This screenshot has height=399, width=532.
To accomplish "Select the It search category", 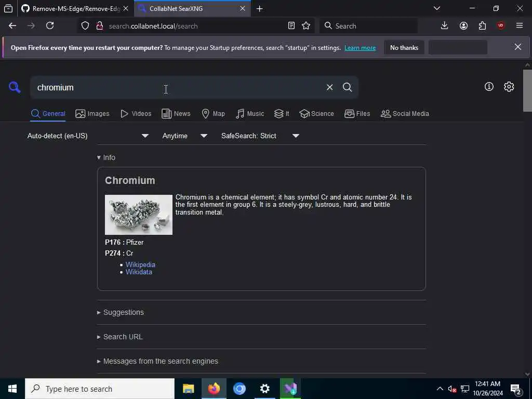I will pos(282,114).
